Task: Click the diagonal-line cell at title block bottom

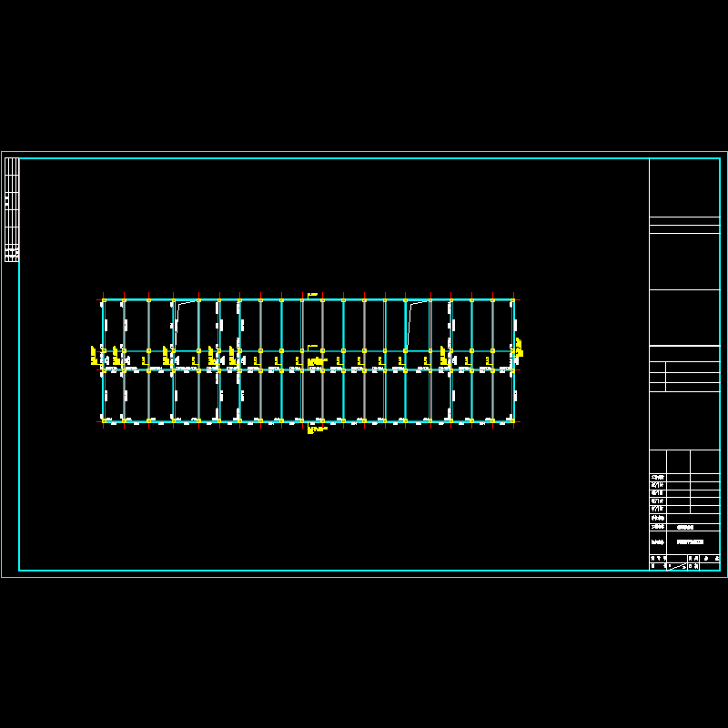Action: point(677,566)
